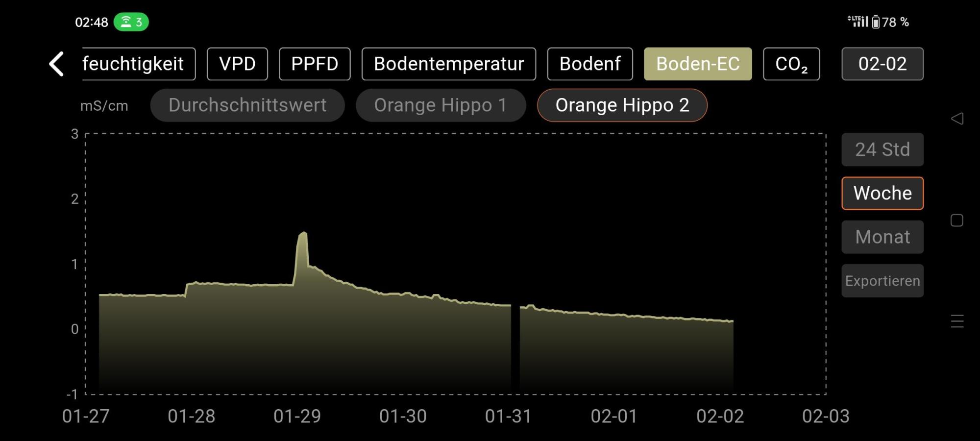Switch to the VPD tab
This screenshot has height=441, width=980.
click(x=237, y=64)
